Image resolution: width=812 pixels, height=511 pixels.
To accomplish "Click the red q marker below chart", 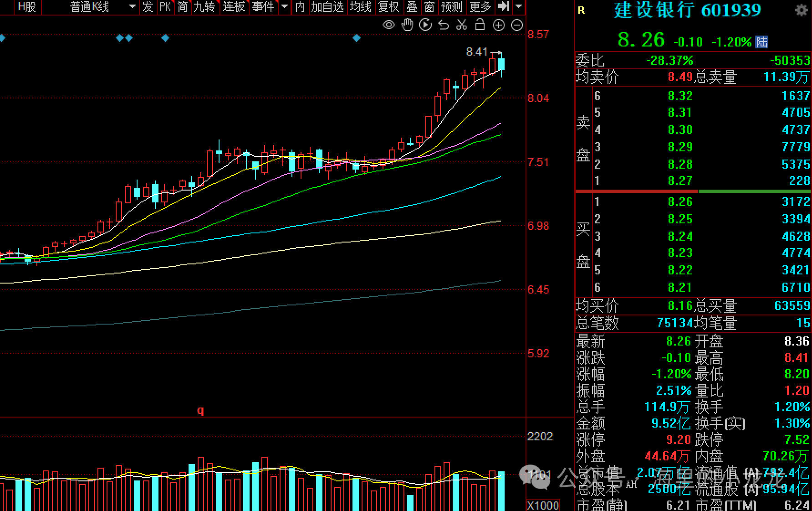I will [x=200, y=411].
